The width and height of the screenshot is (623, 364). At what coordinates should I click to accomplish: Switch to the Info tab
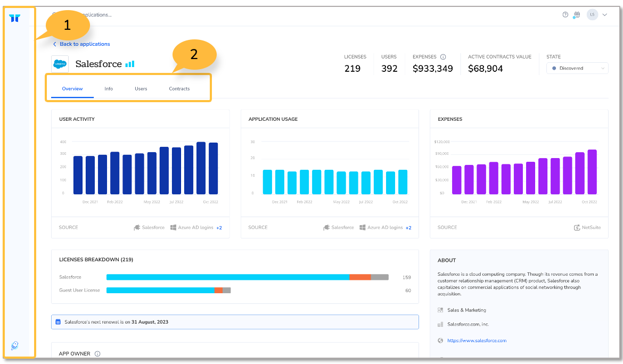pyautogui.click(x=109, y=89)
